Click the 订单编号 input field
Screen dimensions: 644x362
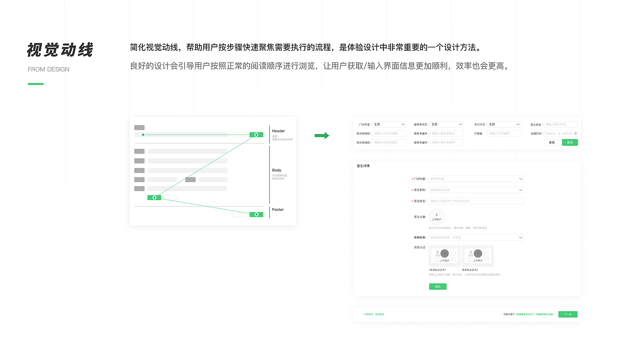click(x=504, y=134)
